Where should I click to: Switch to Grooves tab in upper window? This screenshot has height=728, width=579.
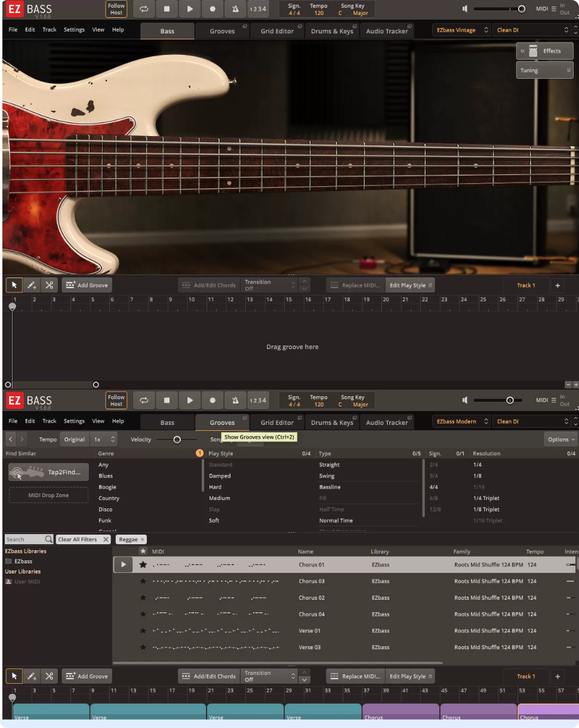pyautogui.click(x=222, y=31)
